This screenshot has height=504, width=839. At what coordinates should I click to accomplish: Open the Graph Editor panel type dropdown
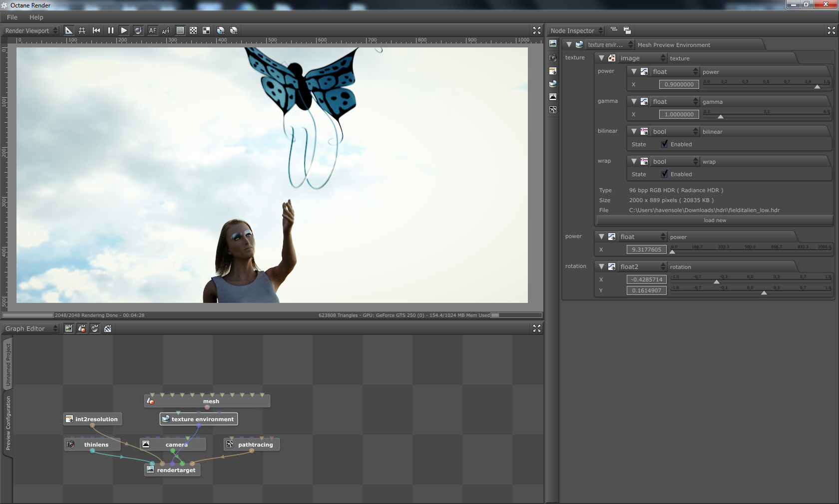(x=31, y=328)
